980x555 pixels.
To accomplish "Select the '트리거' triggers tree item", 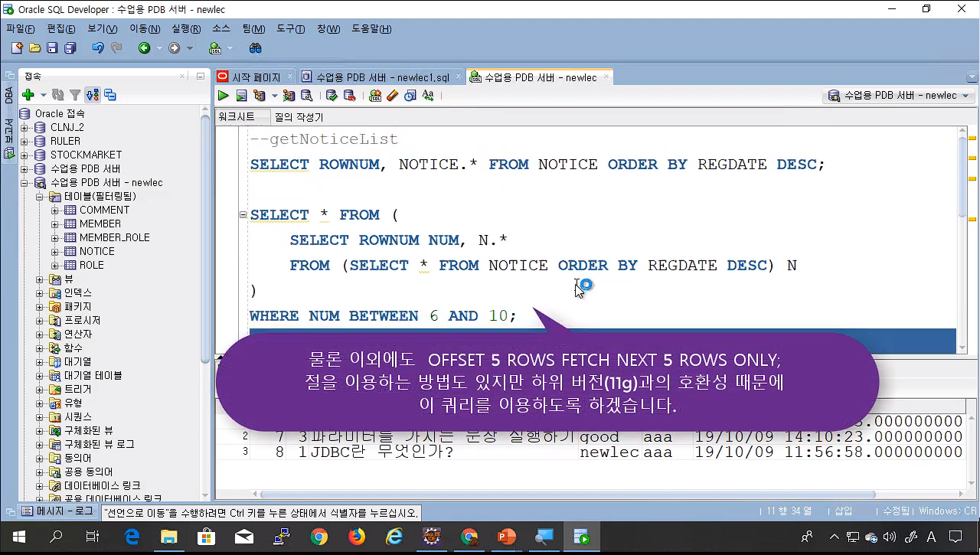I will click(77, 389).
